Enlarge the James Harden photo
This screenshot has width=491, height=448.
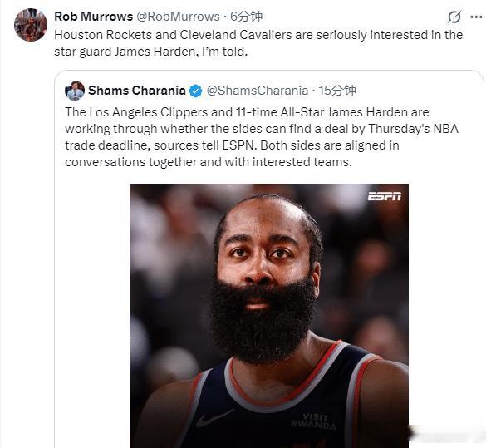269,316
